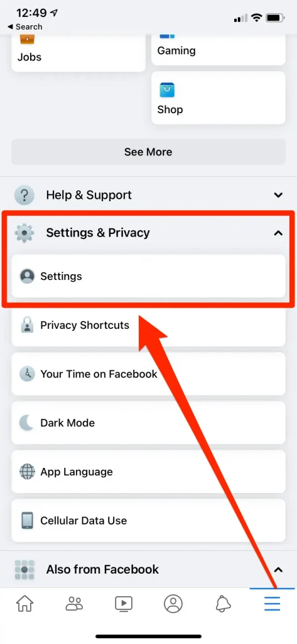Screen dimensions: 297x644
Task: Open the Home feed tab icon
Action: (24, 603)
